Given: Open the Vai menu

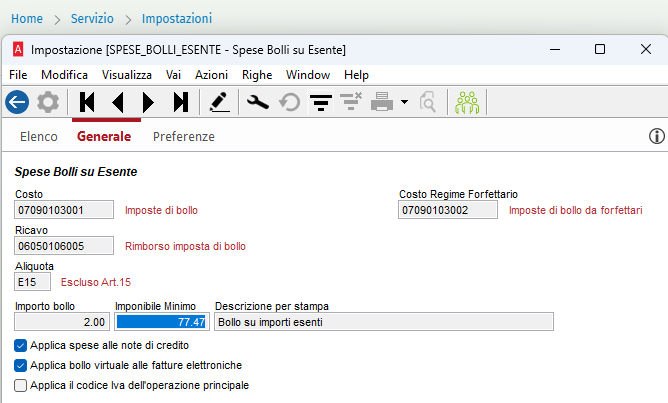Looking at the screenshot, I should (173, 75).
